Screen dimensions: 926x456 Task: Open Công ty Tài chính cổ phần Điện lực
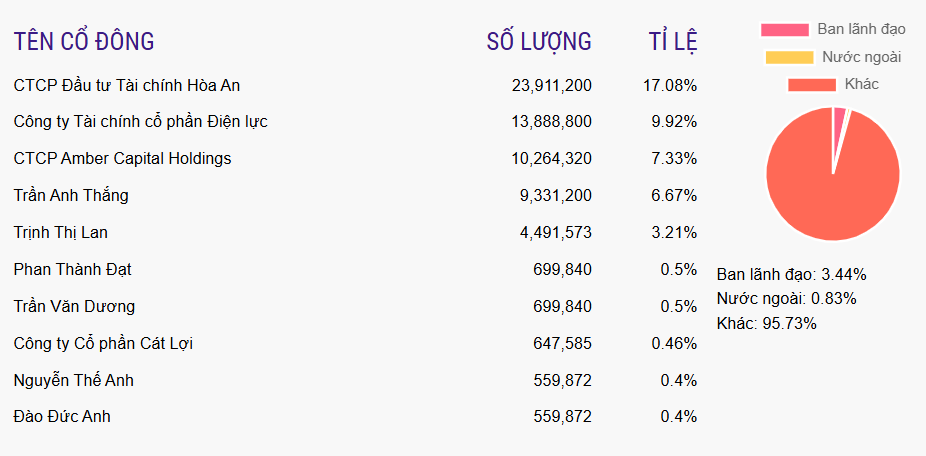pos(140,122)
